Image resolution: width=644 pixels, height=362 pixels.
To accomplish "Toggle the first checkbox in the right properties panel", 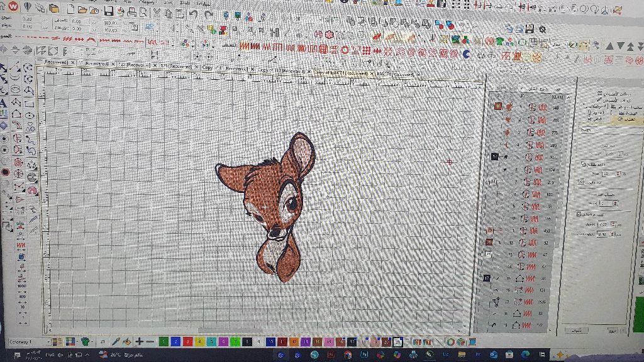I will 584,164.
